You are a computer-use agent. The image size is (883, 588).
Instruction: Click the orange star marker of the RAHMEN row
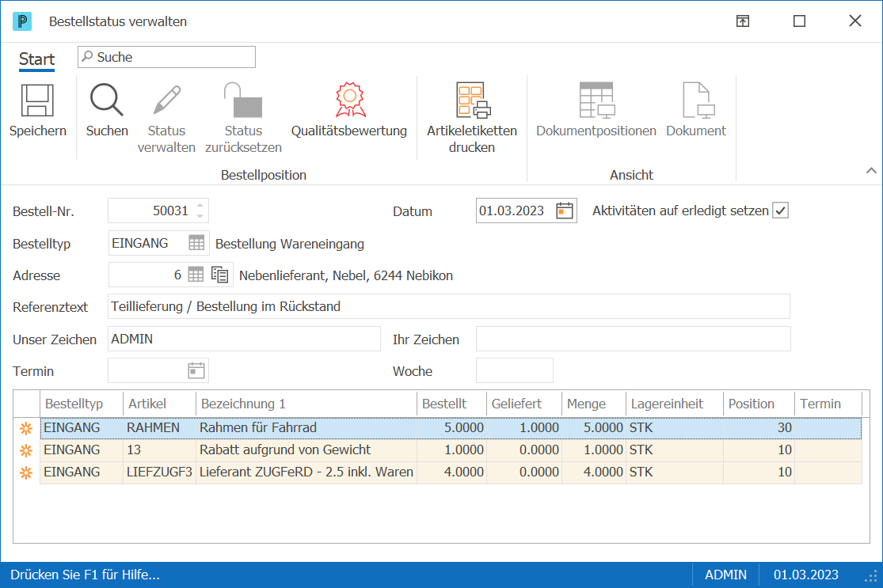tap(26, 428)
